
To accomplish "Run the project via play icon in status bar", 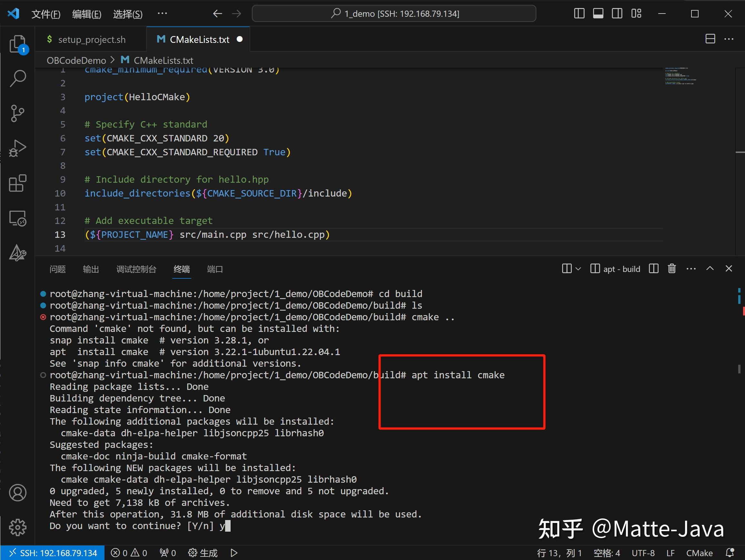I will [233, 553].
